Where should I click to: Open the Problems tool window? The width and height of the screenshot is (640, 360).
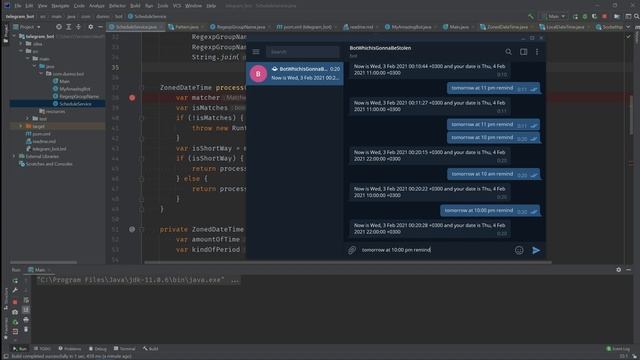(70, 349)
